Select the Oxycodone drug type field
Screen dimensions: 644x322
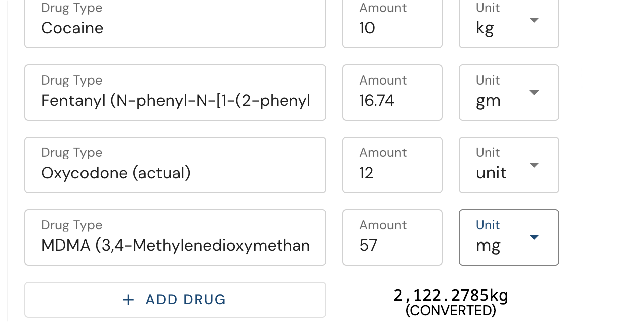pyautogui.click(x=175, y=165)
